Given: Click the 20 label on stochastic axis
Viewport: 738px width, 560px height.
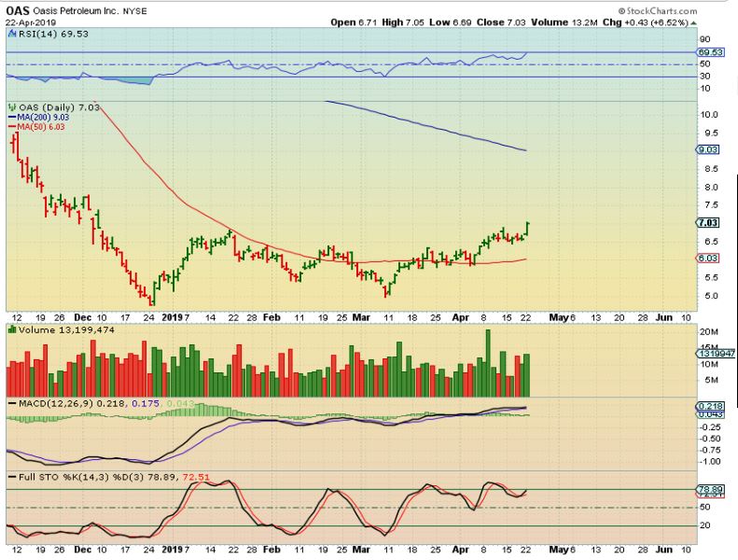Looking at the screenshot, I should (704, 525).
